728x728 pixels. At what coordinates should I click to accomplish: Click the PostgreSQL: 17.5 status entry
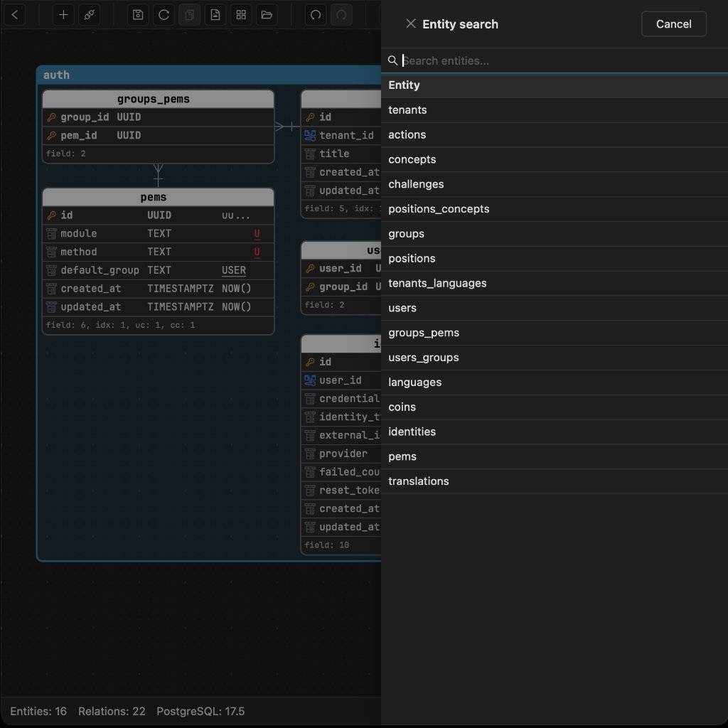point(200,711)
